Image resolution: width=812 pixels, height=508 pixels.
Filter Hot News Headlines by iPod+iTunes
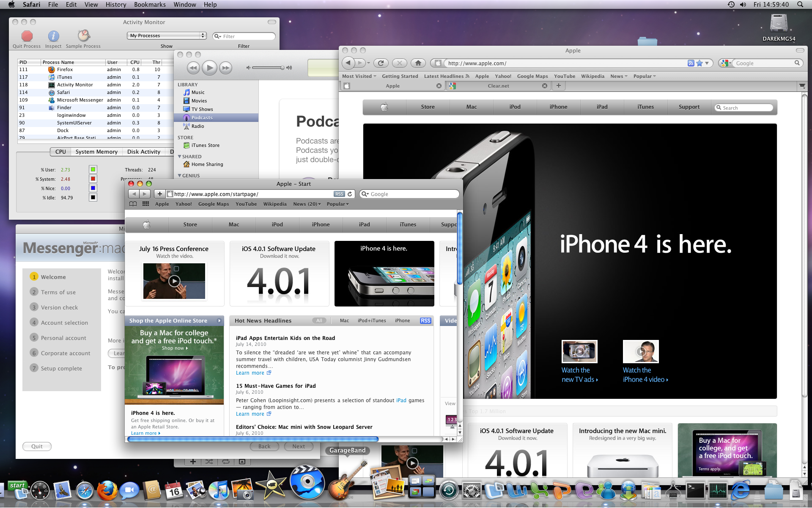point(372,320)
